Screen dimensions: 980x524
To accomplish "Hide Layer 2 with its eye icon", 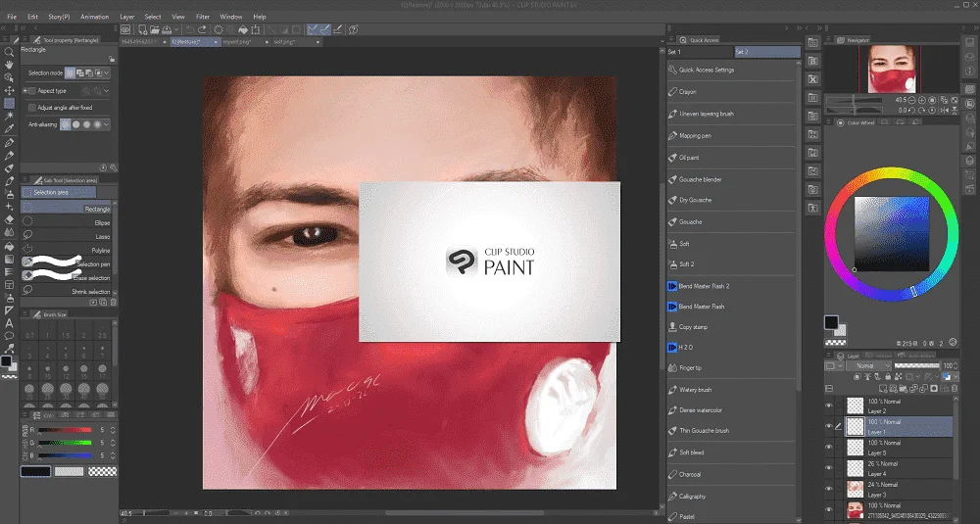I will pos(829,405).
